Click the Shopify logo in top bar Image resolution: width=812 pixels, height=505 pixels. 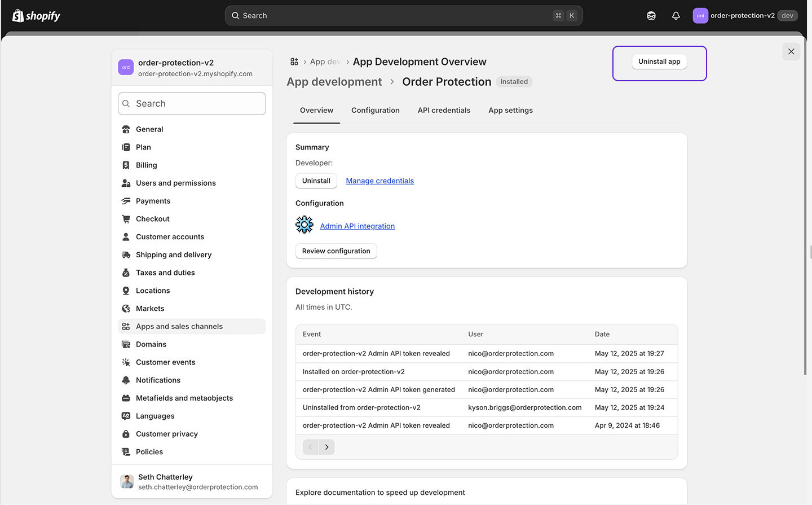tap(37, 16)
